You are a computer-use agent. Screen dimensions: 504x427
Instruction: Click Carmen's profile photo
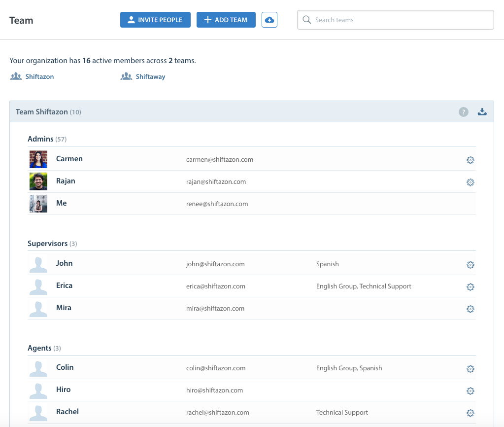[x=38, y=159]
